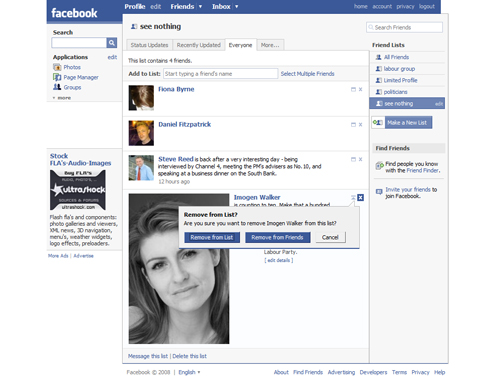This screenshot has width=500, height=379.
Task: Open Steve Reed's profile photo
Action: [x=141, y=168]
